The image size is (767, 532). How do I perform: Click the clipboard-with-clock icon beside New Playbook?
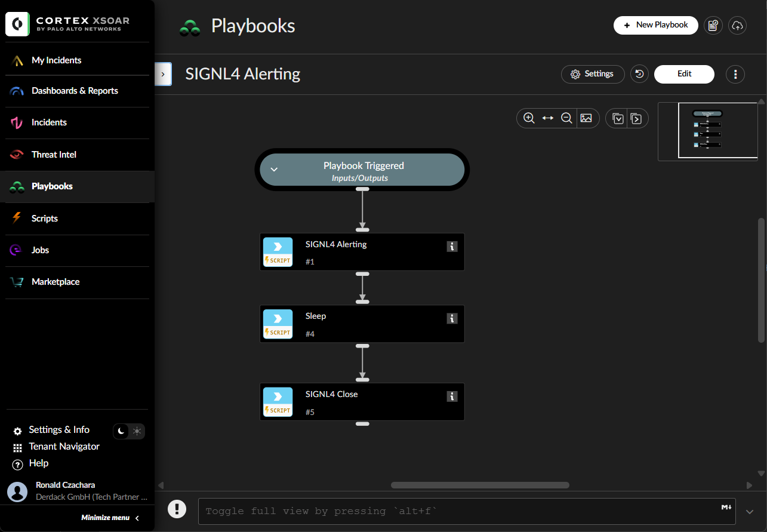point(713,25)
